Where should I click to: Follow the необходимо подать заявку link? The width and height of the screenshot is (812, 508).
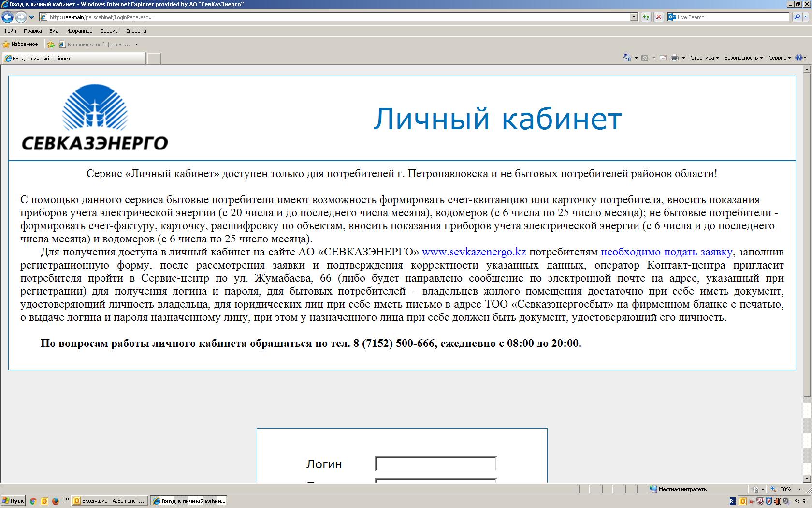[x=667, y=252]
